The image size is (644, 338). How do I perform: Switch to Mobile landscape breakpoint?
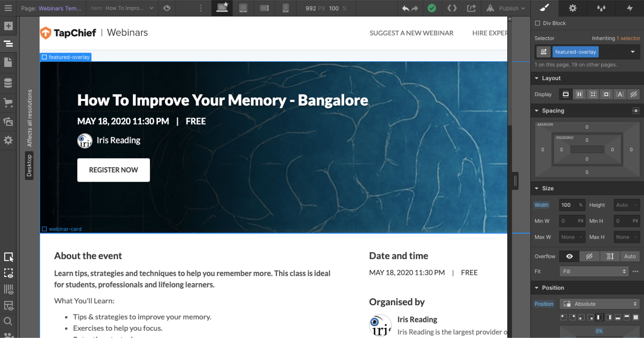click(264, 8)
